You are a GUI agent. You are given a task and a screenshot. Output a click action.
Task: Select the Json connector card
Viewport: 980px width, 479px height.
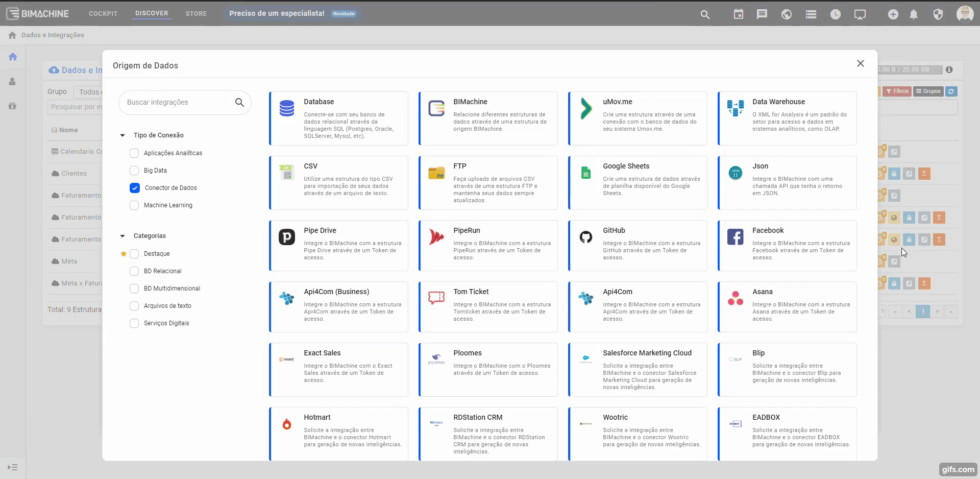pyautogui.click(x=787, y=183)
